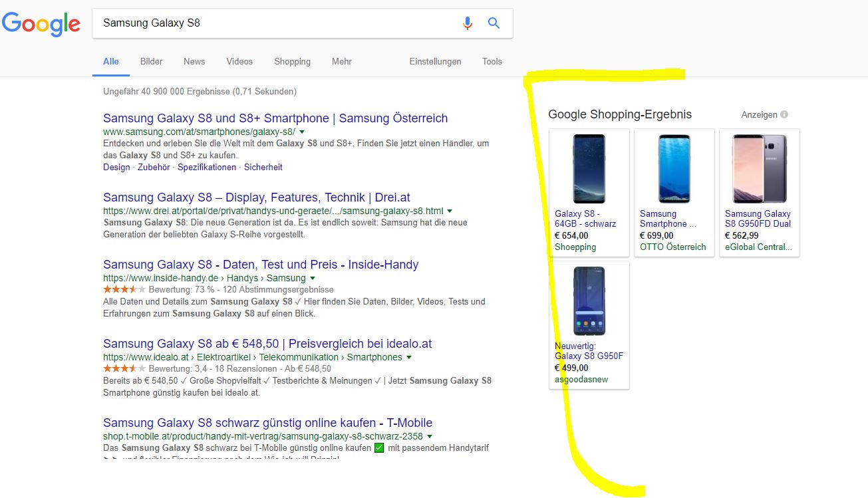Image resolution: width=868 pixels, height=498 pixels.
Task: Open the Inside-Handy result title
Action: tap(261, 265)
